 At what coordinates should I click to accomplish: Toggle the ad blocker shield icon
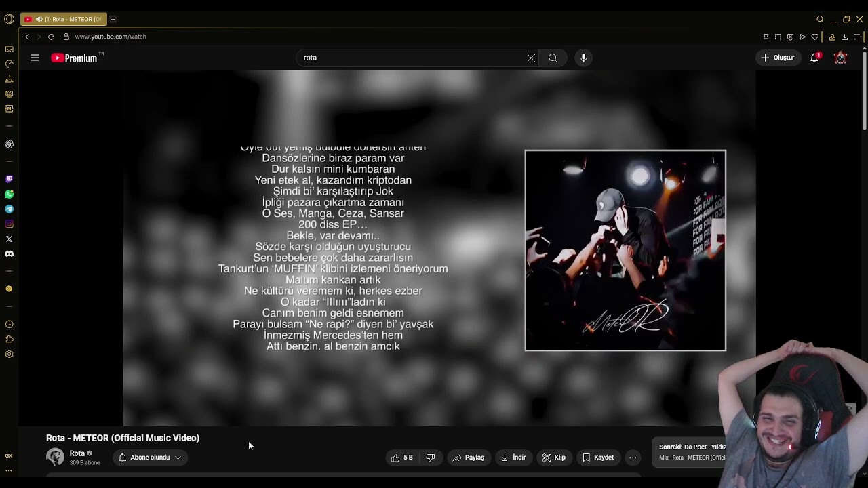(x=790, y=37)
